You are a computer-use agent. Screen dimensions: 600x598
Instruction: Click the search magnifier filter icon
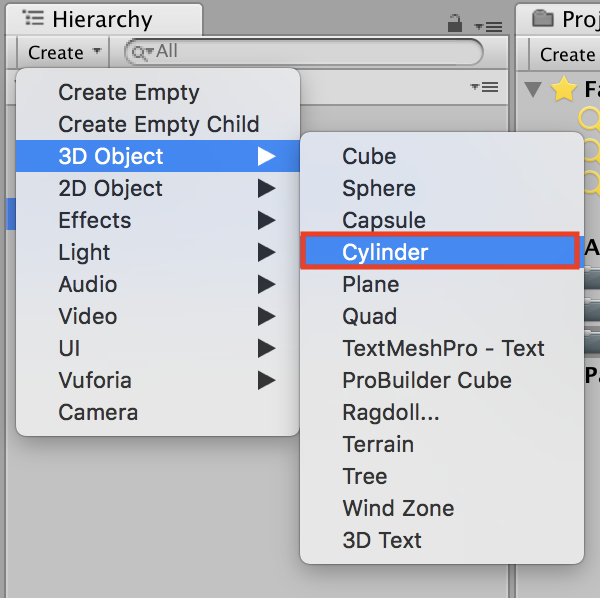pos(141,52)
